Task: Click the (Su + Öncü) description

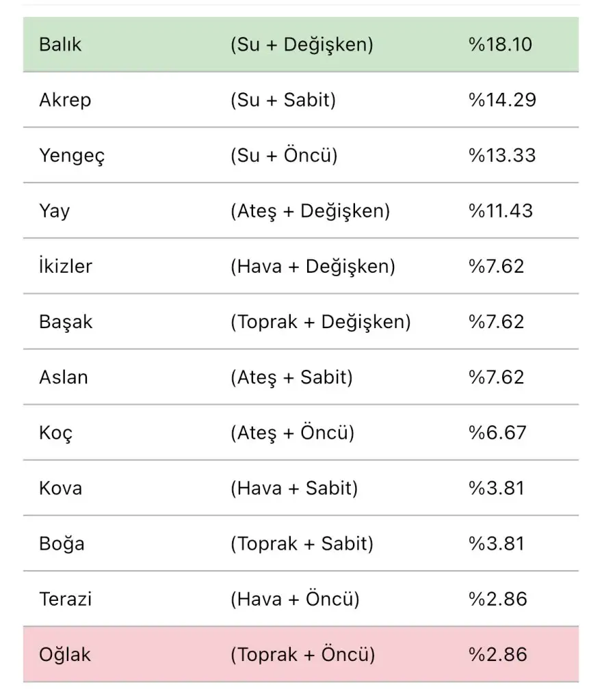Action: [x=284, y=156]
